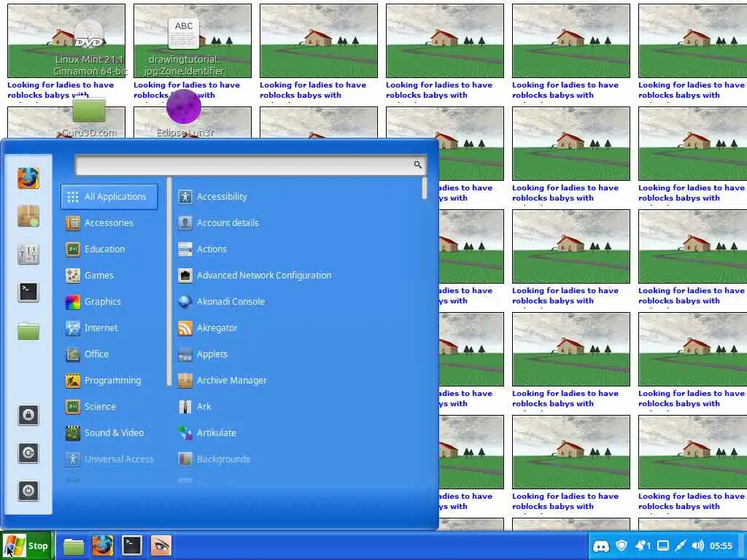Click the notifications tray icon showing 1

pos(642,545)
